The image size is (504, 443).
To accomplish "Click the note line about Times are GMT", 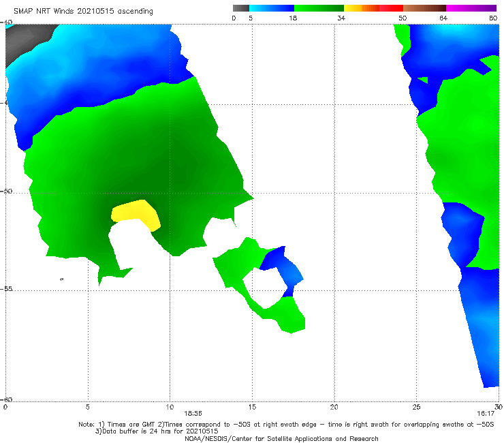I will click(286, 425).
